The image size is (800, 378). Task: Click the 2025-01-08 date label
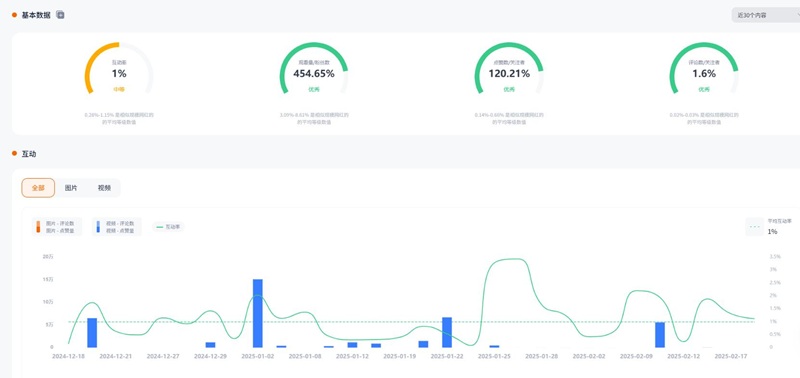click(x=305, y=356)
